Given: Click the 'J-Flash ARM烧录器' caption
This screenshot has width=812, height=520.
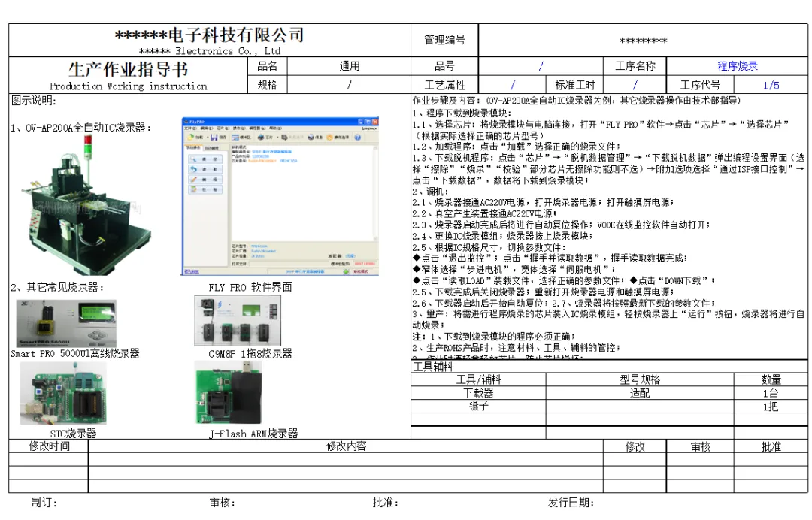Looking at the screenshot, I should [253, 434].
